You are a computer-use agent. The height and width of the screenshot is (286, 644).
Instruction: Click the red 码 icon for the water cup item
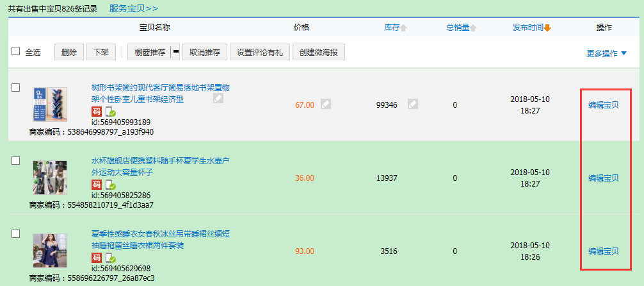[x=97, y=185]
